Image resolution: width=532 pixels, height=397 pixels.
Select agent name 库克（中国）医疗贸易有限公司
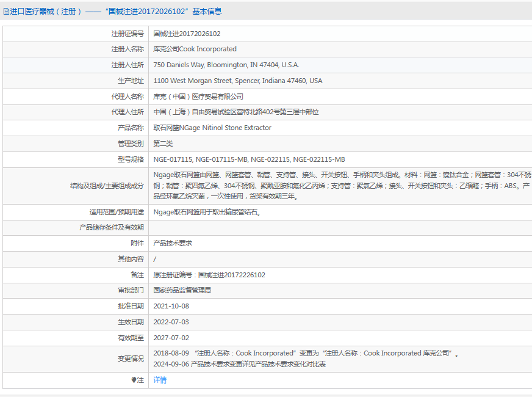(198, 97)
